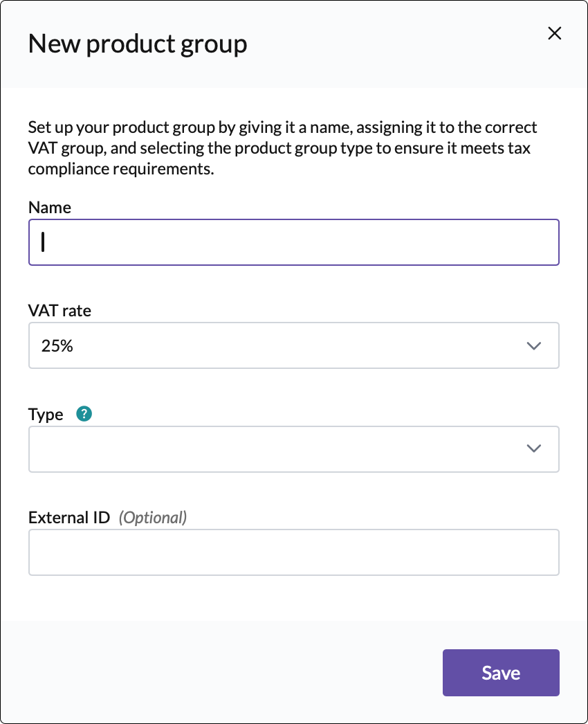Click the Type field chevron arrow
This screenshot has width=588, height=724.
533,449
